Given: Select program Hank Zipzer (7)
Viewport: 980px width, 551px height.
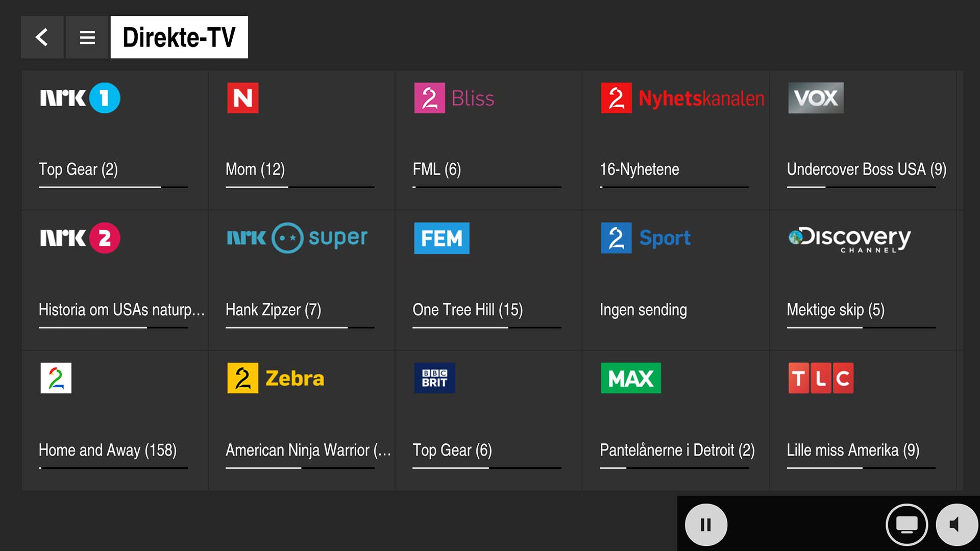Looking at the screenshot, I should click(273, 310).
